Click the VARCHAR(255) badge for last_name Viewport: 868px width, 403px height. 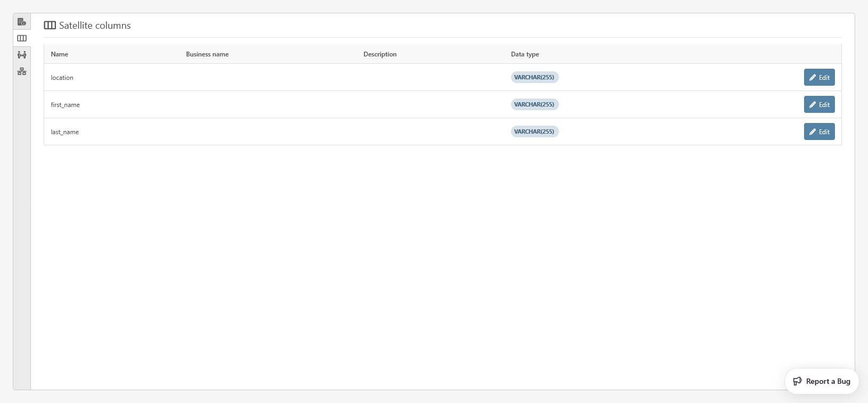pos(534,131)
